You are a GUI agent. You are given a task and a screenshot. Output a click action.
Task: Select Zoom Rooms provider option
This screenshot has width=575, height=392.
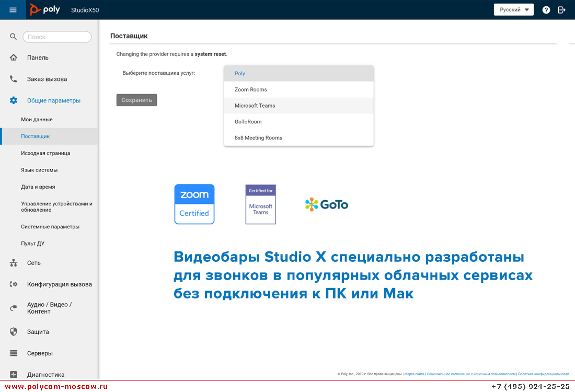[299, 89]
